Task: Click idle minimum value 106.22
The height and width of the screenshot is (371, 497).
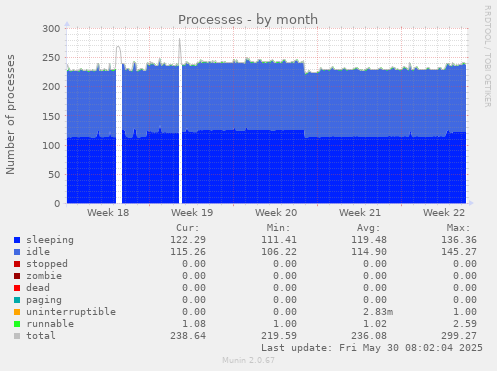Action: click(279, 252)
